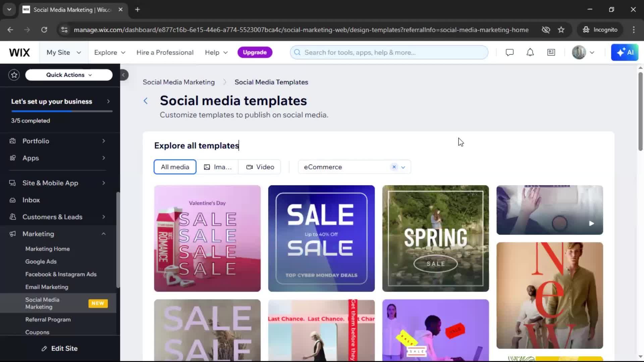Select the Video media filter
The width and height of the screenshot is (644, 362).
(x=260, y=167)
